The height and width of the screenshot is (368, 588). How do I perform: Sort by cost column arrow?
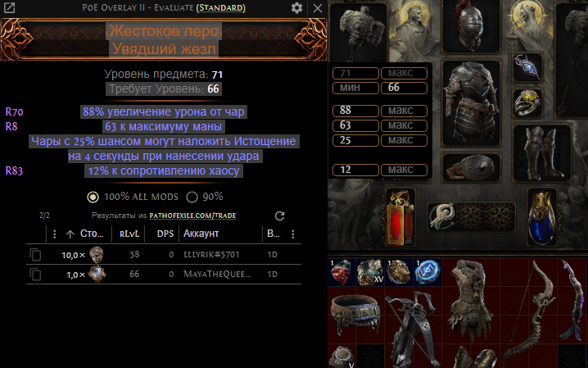tap(70, 234)
